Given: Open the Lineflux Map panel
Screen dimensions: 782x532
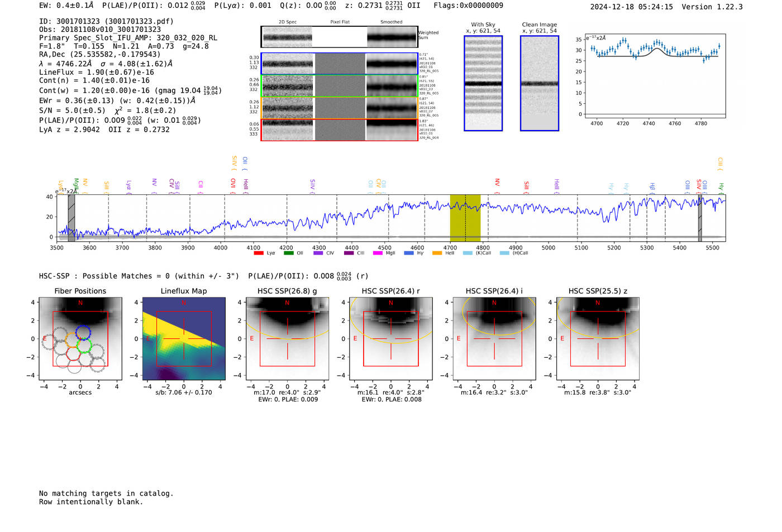Looking at the screenshot, I should [184, 339].
